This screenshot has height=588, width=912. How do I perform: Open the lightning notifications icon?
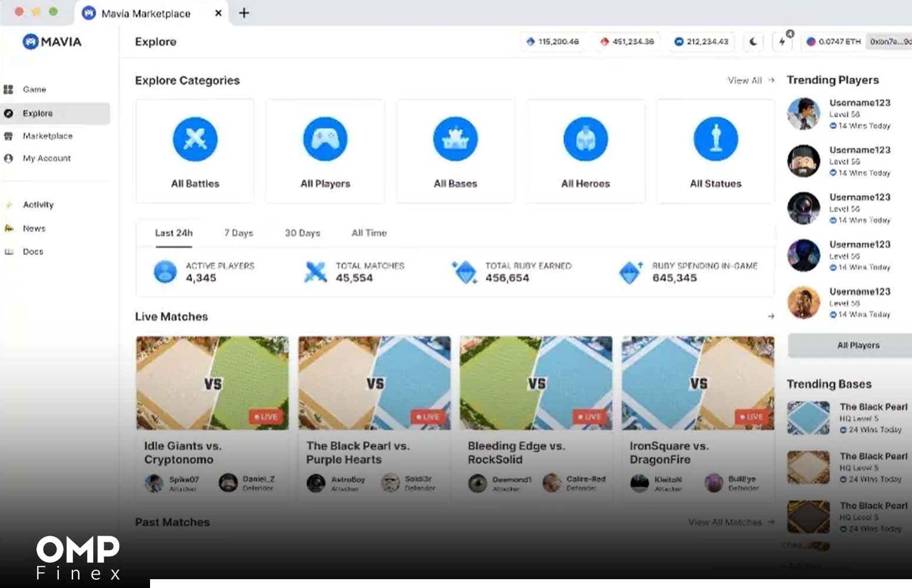click(x=782, y=42)
